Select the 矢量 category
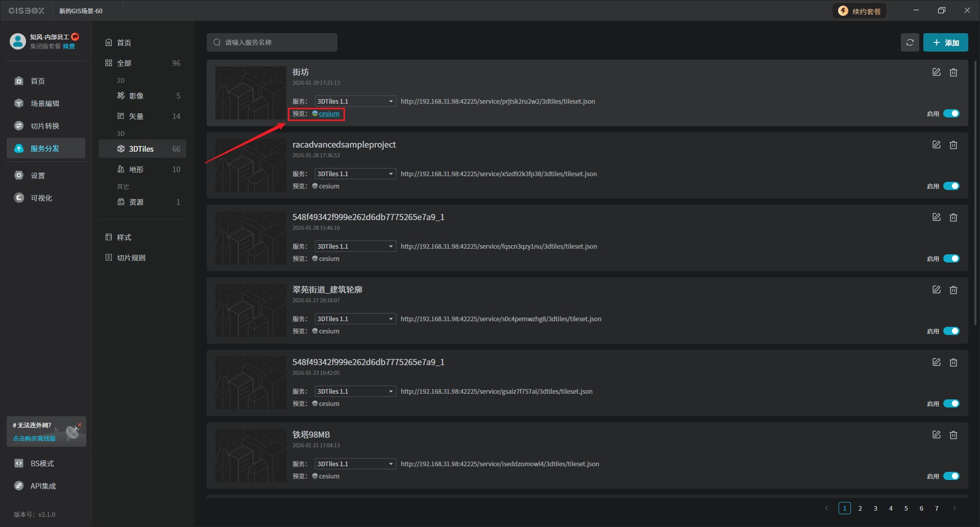 pos(136,116)
